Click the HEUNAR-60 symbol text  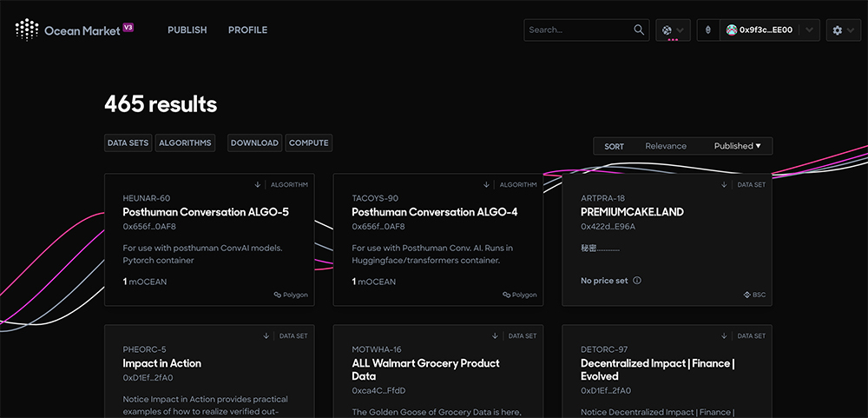146,198
